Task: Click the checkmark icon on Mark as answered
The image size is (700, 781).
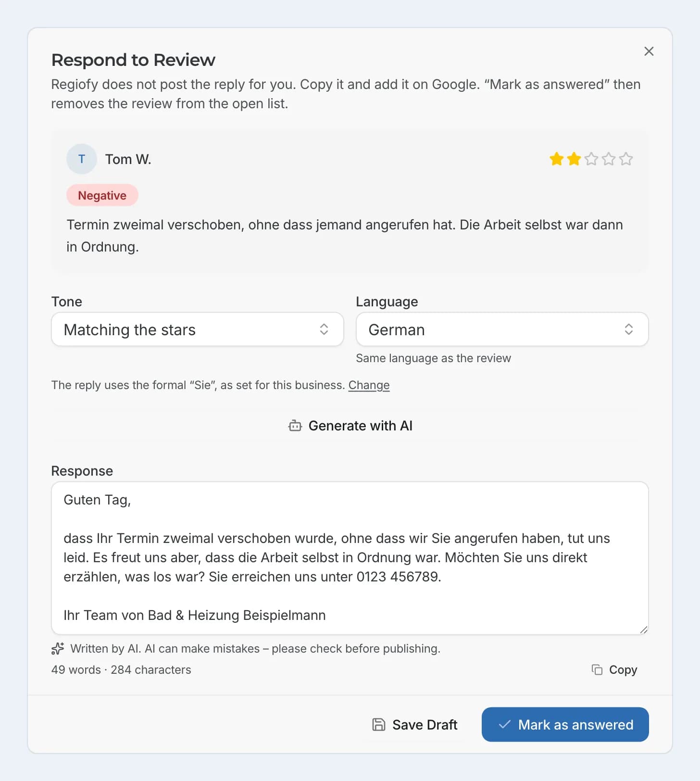Action: 504,724
